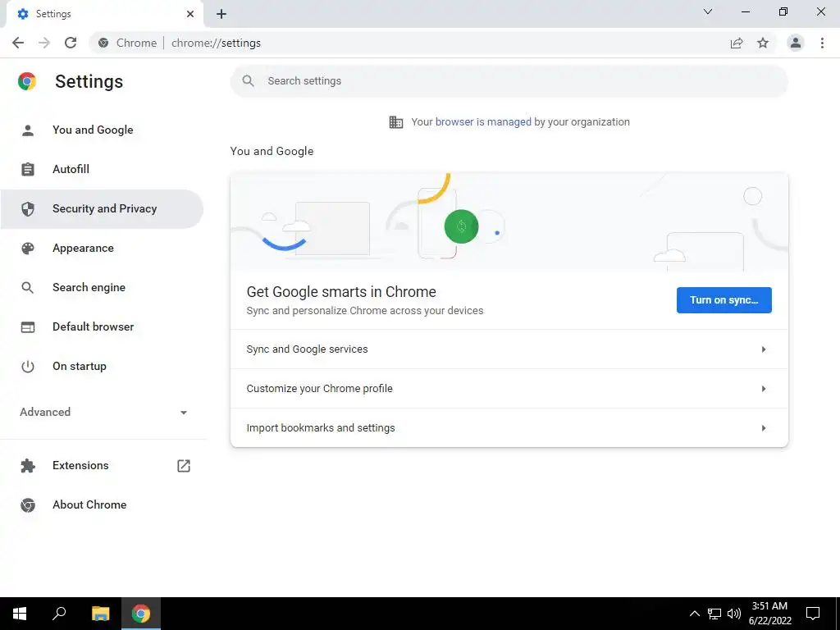Click the Search engine magnifier icon

point(27,288)
